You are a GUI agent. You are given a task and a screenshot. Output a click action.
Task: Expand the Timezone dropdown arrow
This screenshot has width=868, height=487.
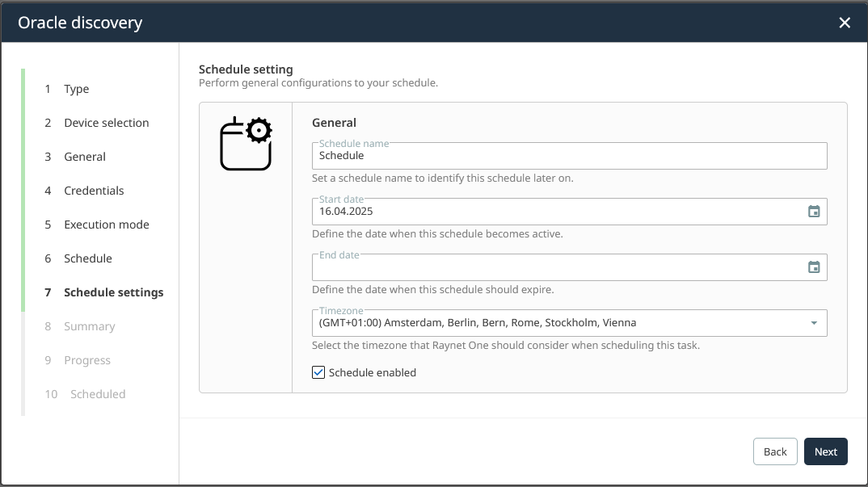(814, 323)
